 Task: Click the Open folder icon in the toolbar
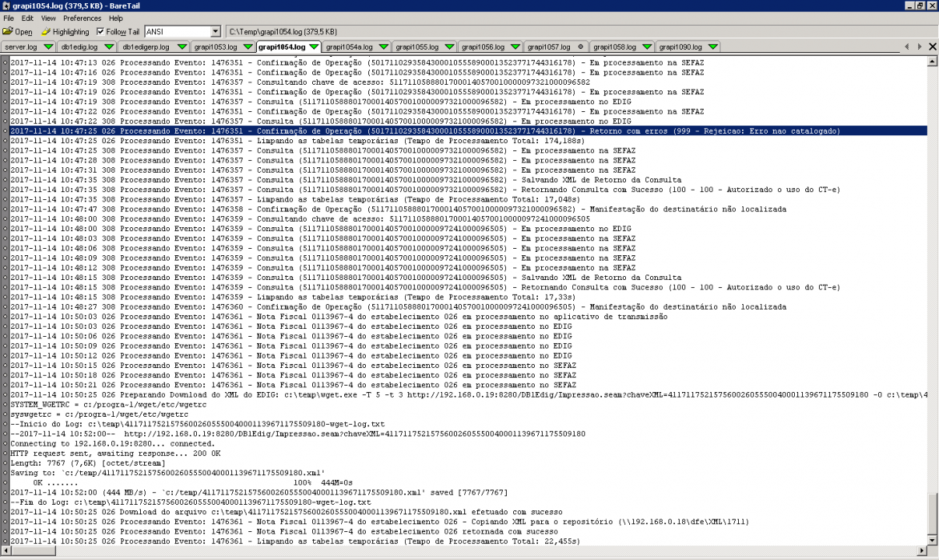click(x=8, y=31)
